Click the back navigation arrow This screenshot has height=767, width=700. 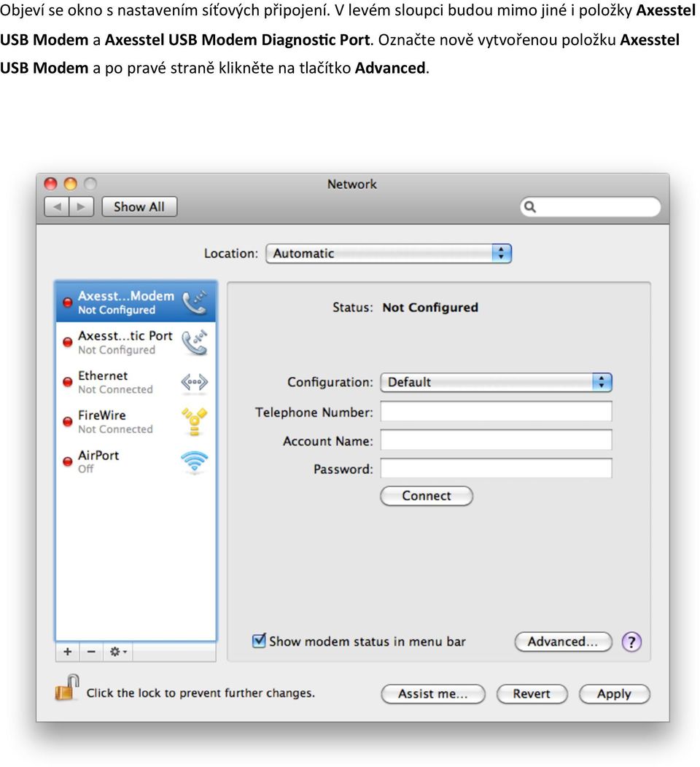[x=57, y=207]
